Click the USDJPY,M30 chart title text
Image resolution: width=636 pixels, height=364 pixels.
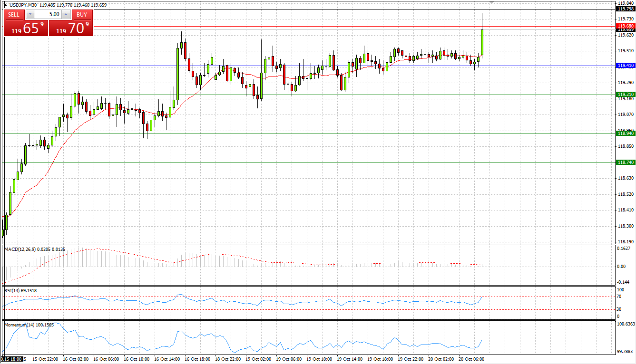pyautogui.click(x=24, y=5)
